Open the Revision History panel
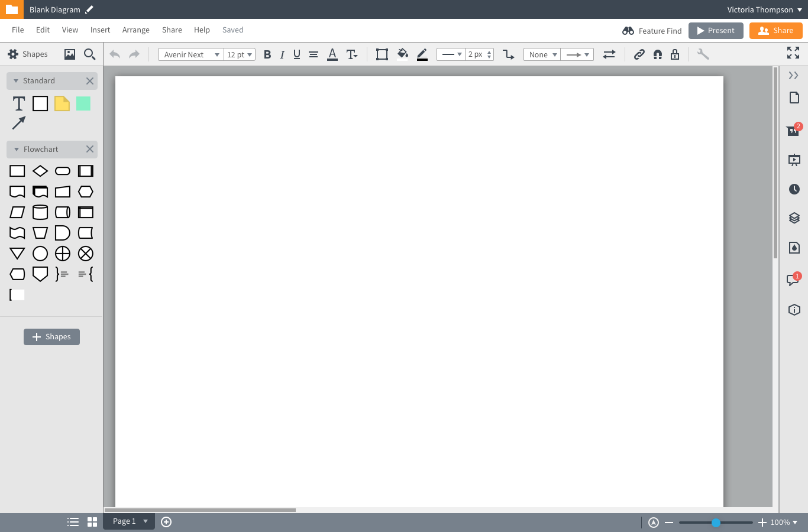The image size is (808, 532). pos(793,189)
